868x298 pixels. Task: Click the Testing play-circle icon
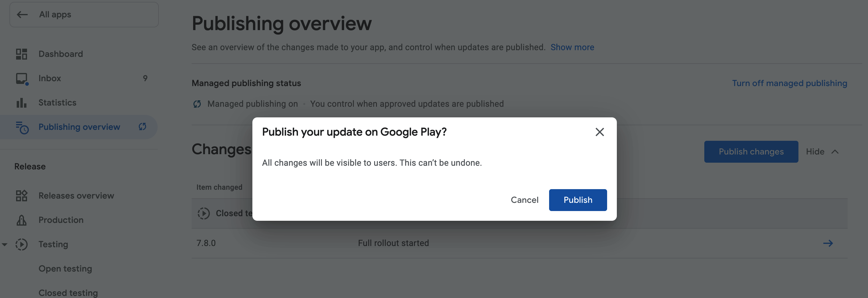[x=22, y=244]
